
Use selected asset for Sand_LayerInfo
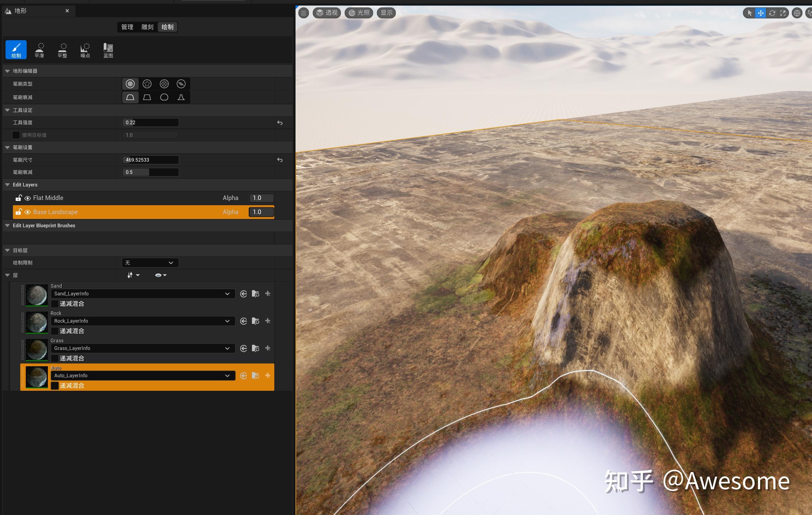pos(243,294)
